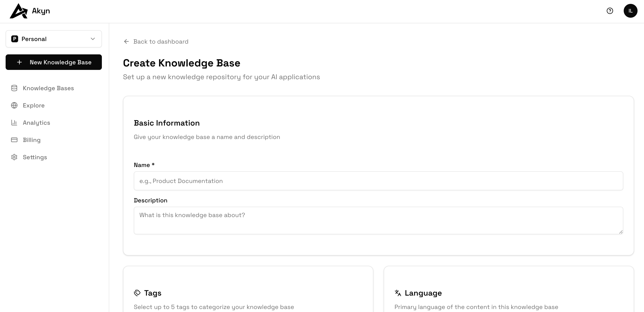
Task: Click the workspace selector chevron
Action: pos(93,39)
